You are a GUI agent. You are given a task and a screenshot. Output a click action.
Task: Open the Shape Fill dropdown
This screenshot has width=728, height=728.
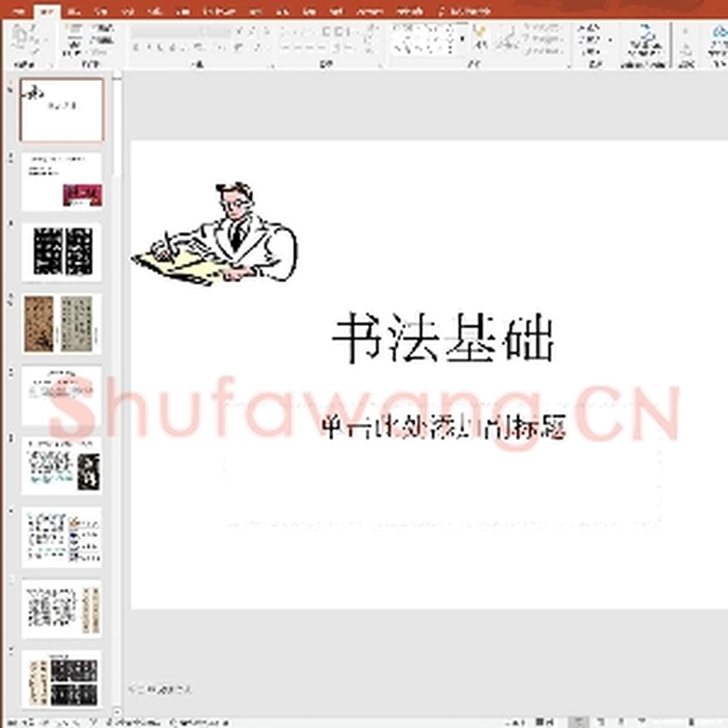544,28
